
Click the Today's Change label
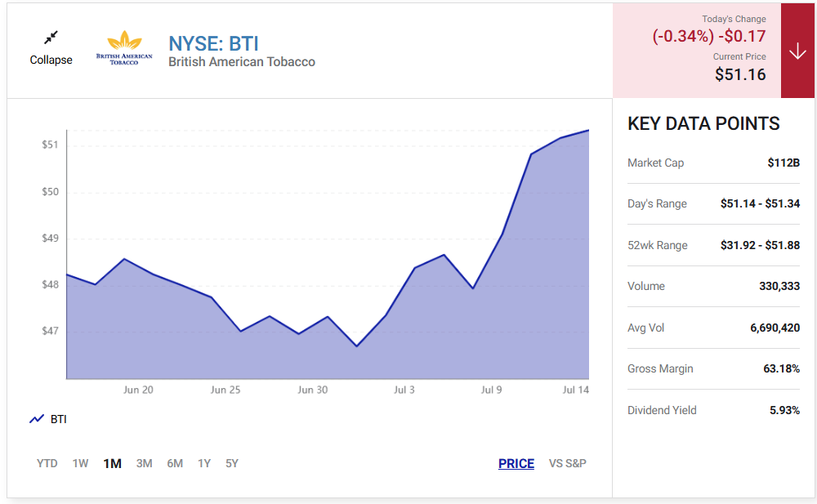point(734,19)
